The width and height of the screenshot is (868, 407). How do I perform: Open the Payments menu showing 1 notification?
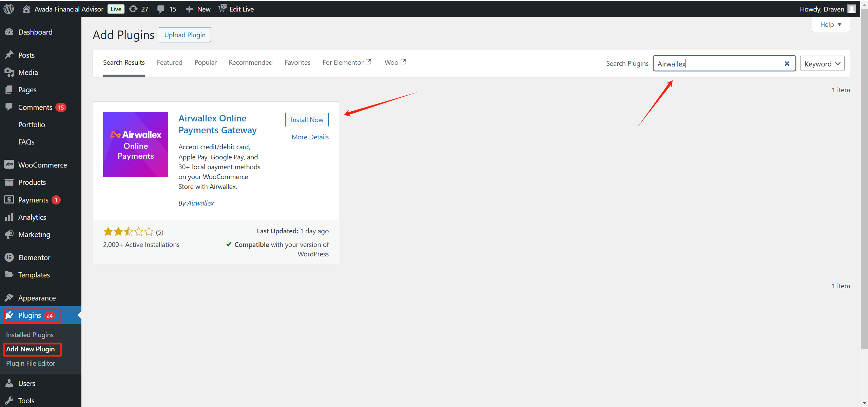(33, 200)
